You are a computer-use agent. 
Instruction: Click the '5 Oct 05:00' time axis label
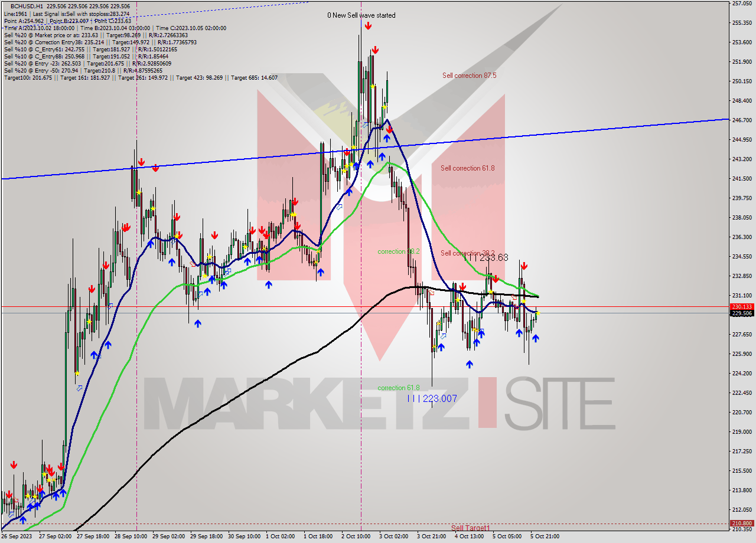point(507,537)
